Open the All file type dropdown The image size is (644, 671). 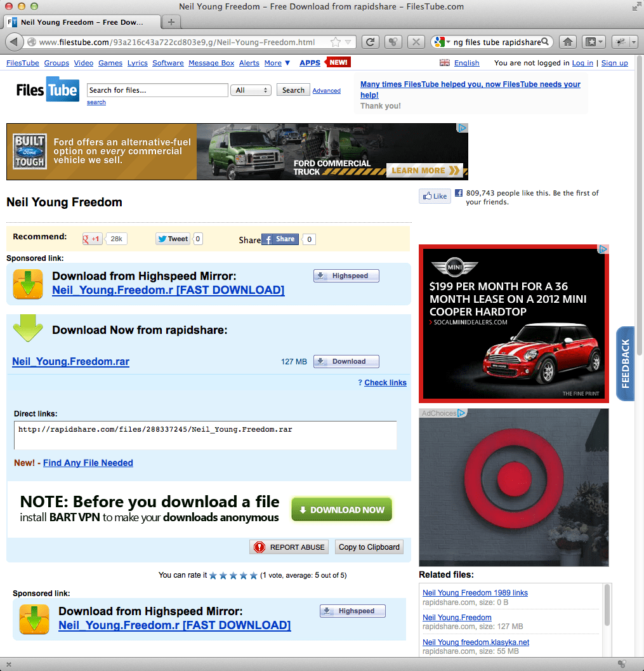[x=252, y=90]
